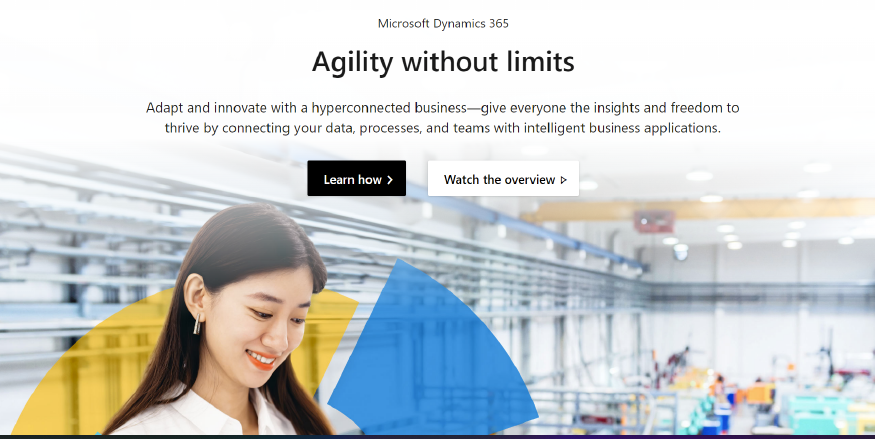Click the play triangle icon beside overview

563,180
